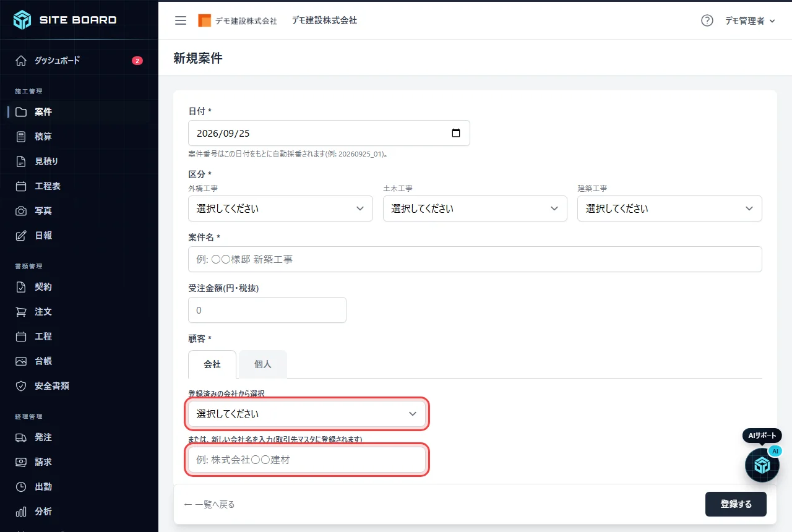This screenshot has height=532, width=792.
Task: Open 出勤 clock icon
Action: tap(21, 487)
